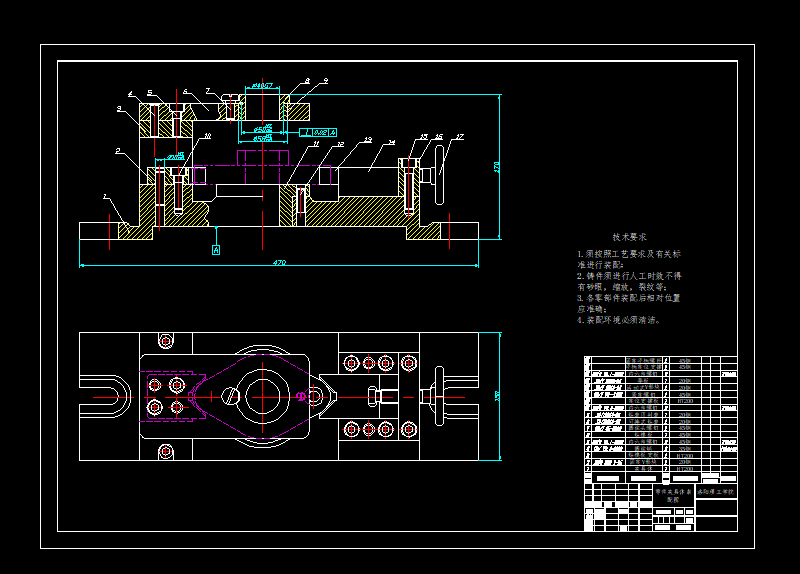
Task: Click the drawing title cell in title block
Action: [673, 495]
